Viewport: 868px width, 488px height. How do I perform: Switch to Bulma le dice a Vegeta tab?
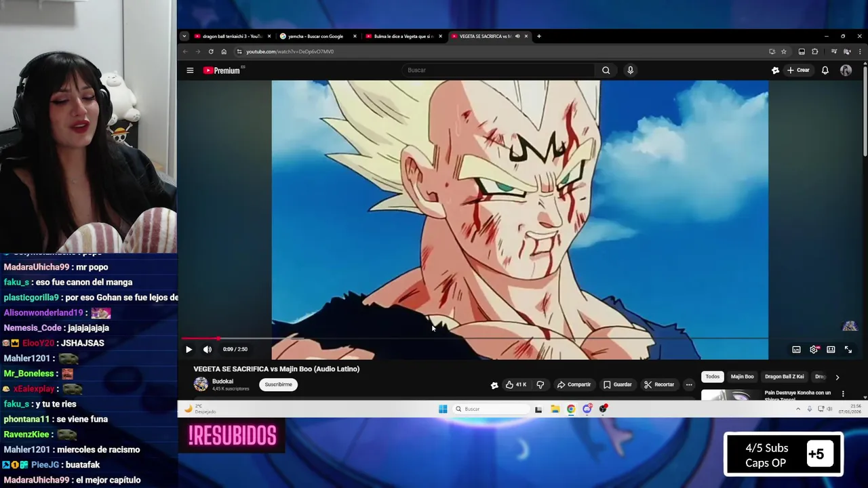click(403, 36)
